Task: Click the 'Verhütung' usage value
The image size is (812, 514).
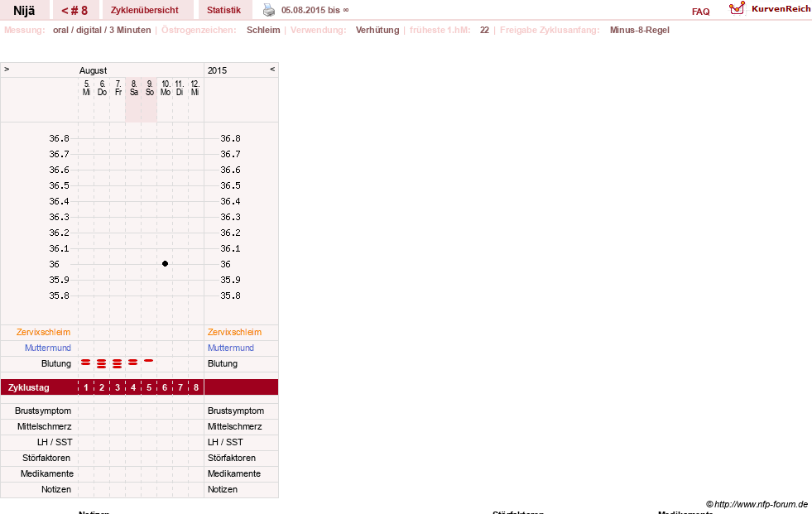Action: click(377, 30)
